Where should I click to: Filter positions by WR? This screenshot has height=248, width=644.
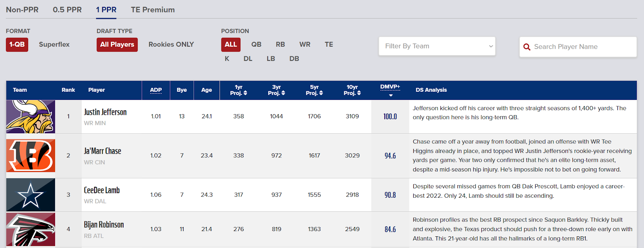pyautogui.click(x=305, y=45)
